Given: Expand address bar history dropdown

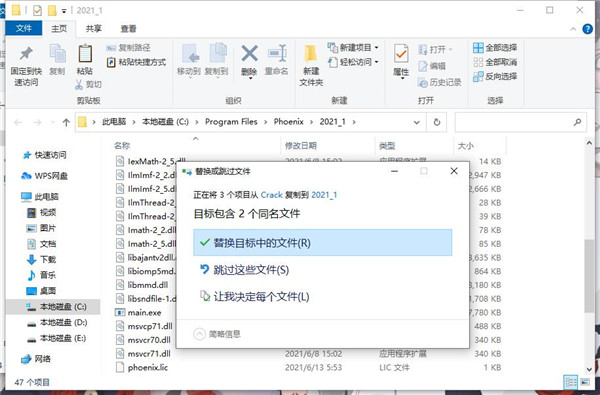Looking at the screenshot, I should [x=417, y=122].
